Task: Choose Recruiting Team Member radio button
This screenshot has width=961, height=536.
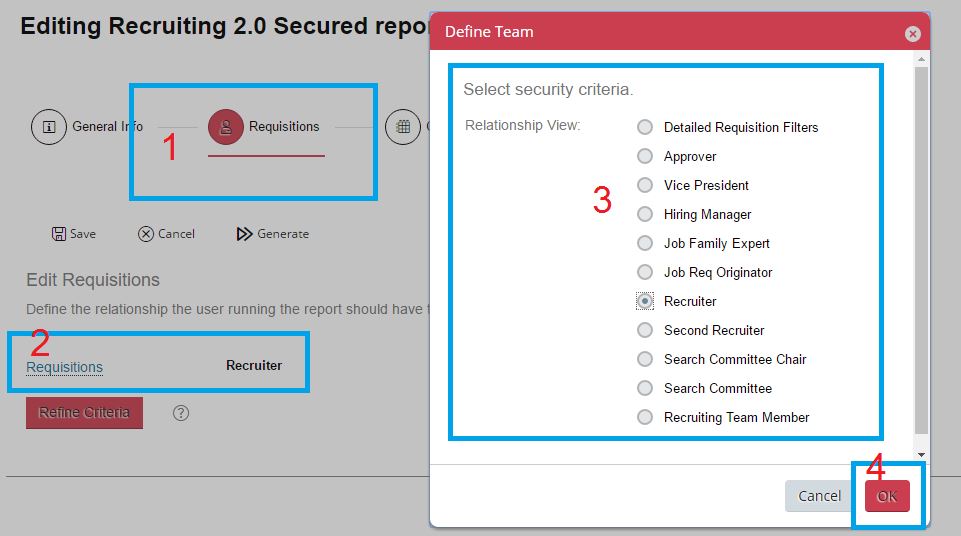Action: coord(645,417)
